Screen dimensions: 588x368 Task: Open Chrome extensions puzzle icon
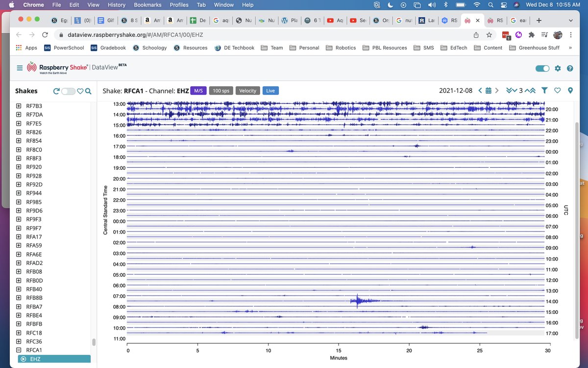point(532,35)
